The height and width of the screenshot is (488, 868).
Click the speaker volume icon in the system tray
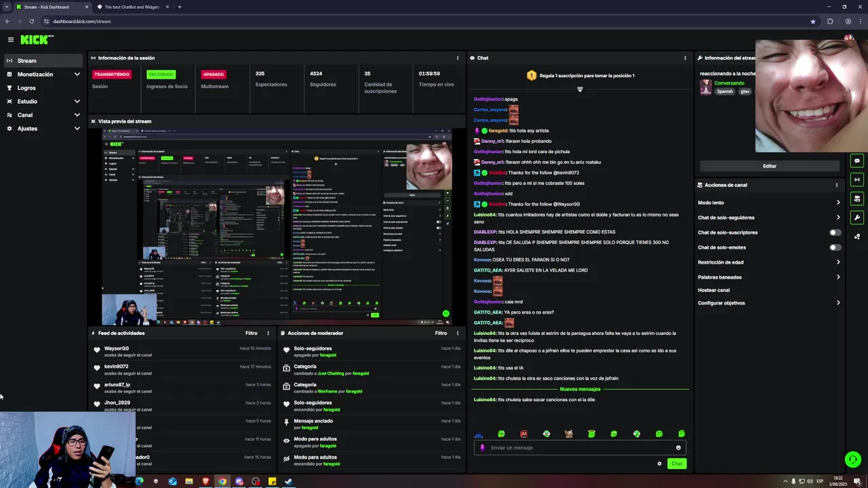point(810,481)
